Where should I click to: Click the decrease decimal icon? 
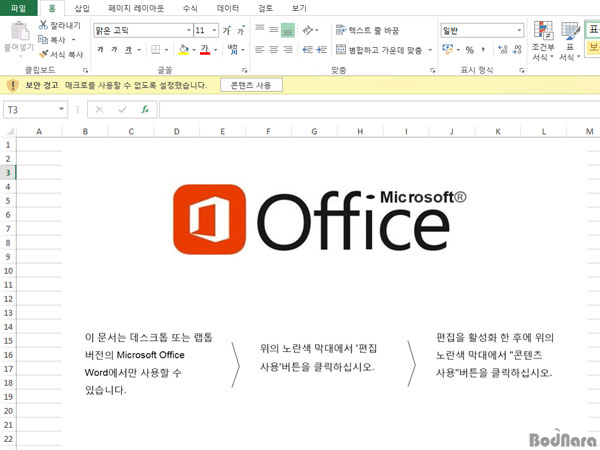[517, 50]
